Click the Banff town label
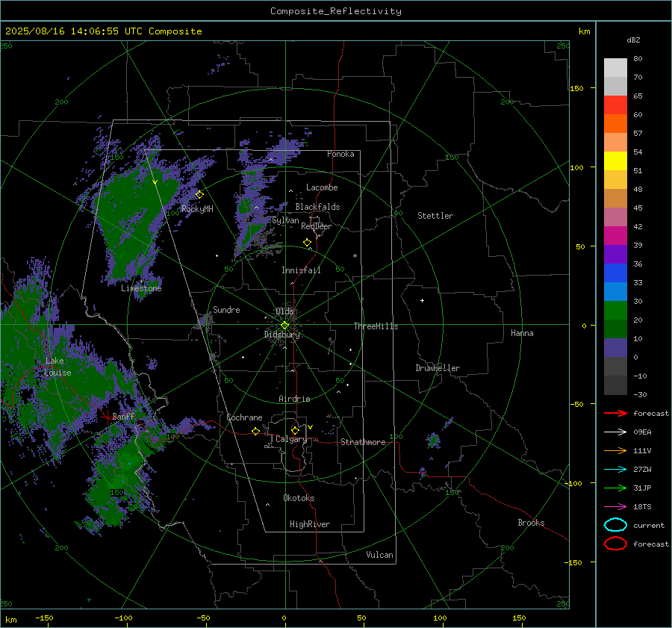Image resolution: width=672 pixels, height=628 pixels. 123,416
